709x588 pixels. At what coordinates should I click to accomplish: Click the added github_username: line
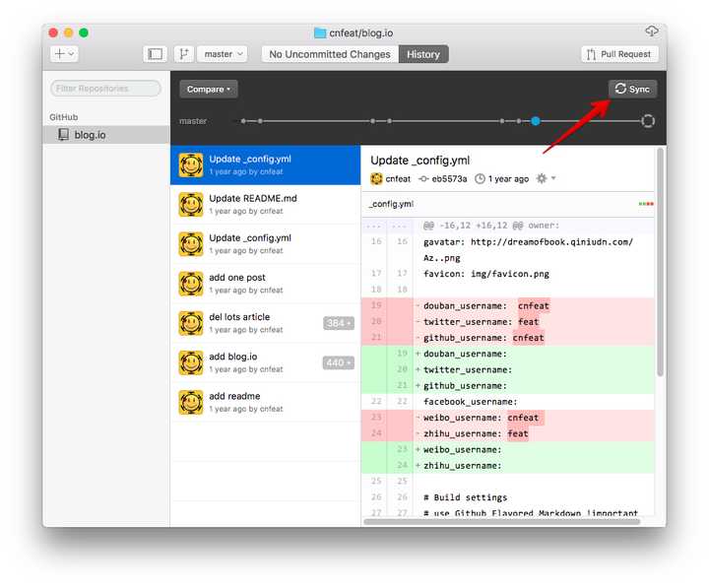click(508, 386)
